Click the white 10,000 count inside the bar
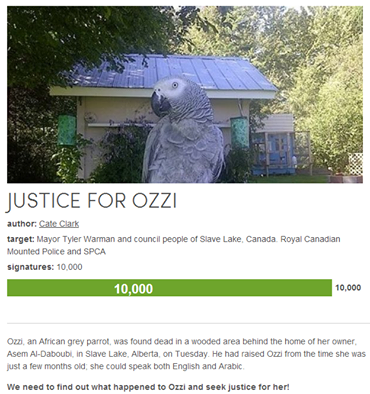This screenshot has width=370, height=394. pos(133,288)
